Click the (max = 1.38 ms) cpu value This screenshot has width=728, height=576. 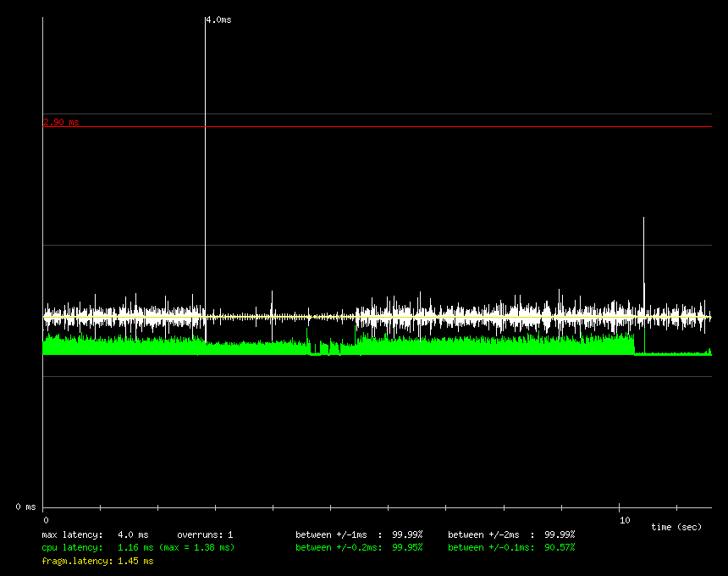coord(196,547)
